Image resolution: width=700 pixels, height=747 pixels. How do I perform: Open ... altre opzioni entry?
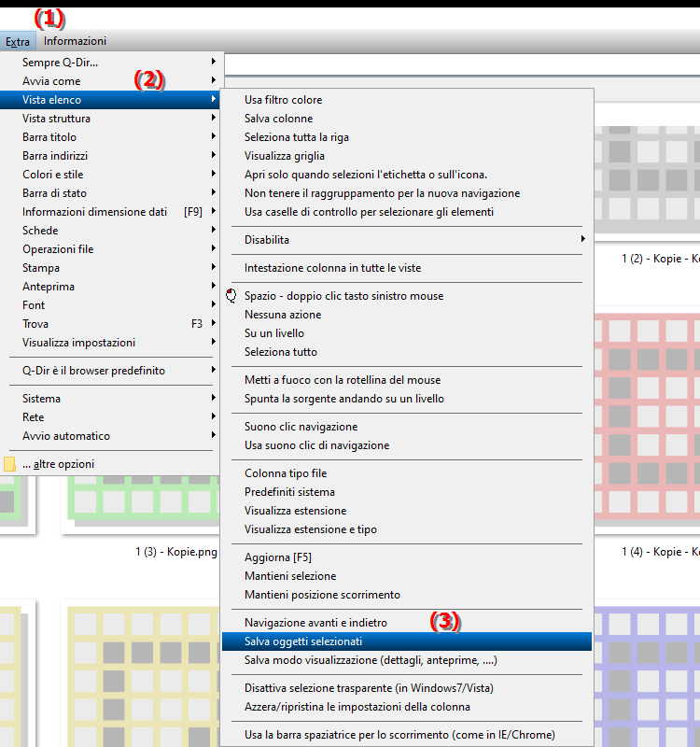click(109, 464)
